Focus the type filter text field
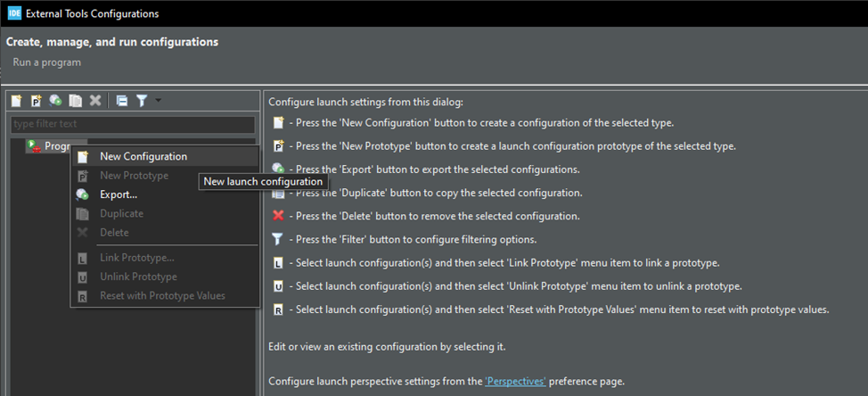 tap(132, 124)
